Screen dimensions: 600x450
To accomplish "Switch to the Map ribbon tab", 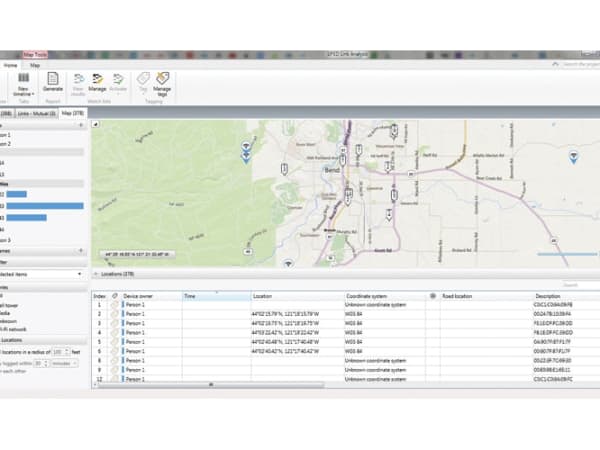I will point(34,64).
